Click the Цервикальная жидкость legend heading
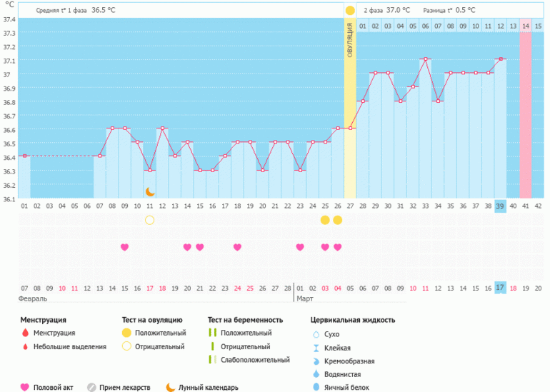550x392 pixels. (x=352, y=320)
